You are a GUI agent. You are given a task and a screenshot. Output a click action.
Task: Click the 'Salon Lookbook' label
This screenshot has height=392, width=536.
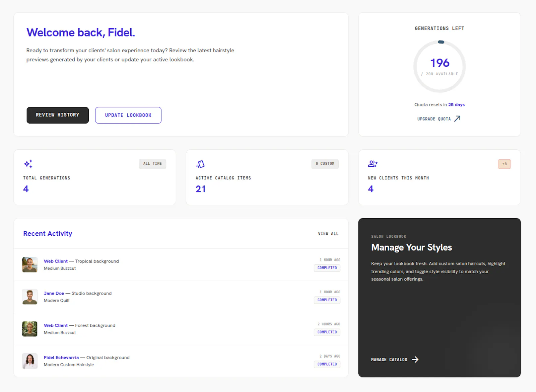[389, 236]
